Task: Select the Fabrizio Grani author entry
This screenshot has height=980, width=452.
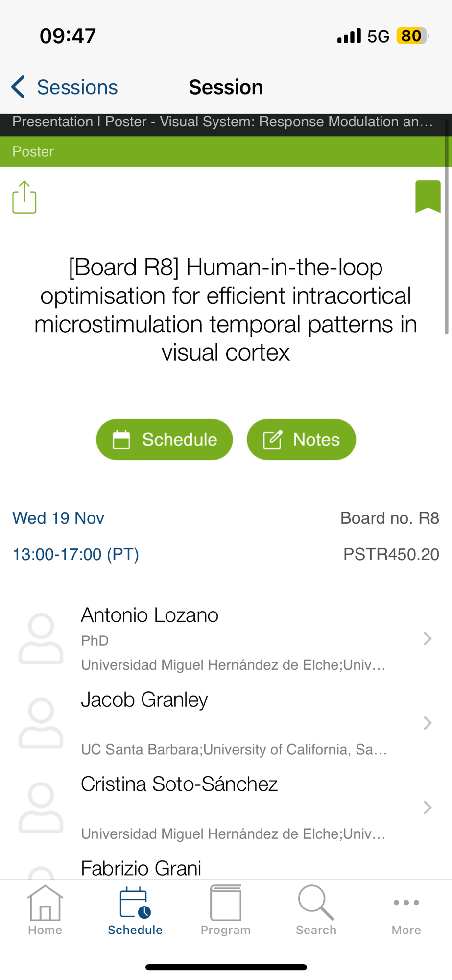Action: [x=141, y=868]
